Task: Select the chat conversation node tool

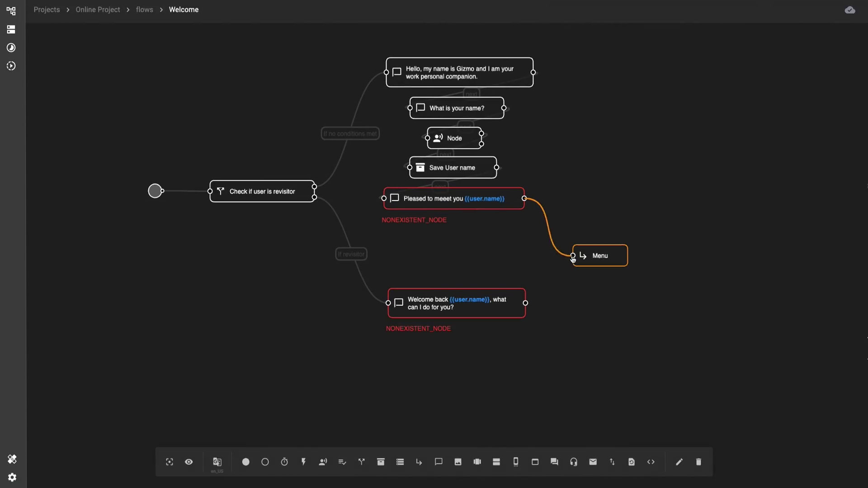Action: click(x=554, y=462)
